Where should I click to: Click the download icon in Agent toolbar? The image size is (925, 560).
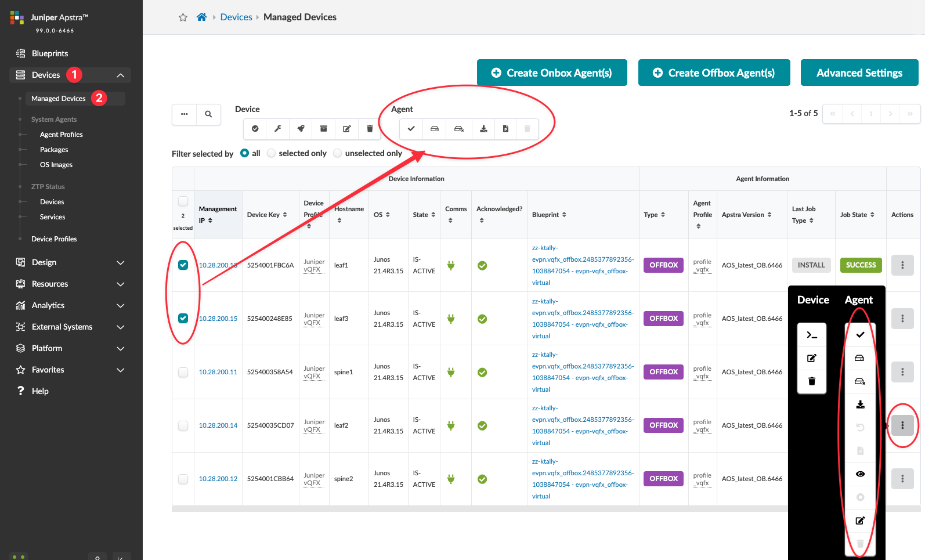[483, 129]
